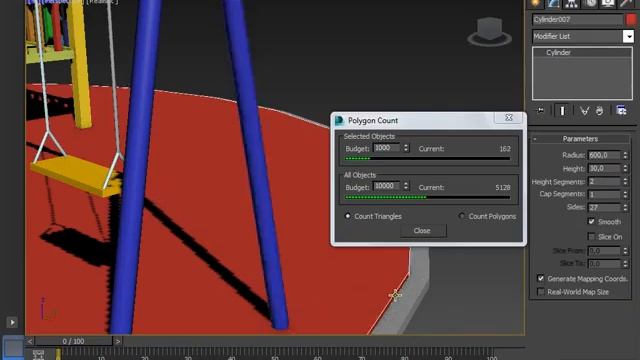Select the Count Triangles radio button
This screenshot has width=640, height=360.
pyautogui.click(x=347, y=216)
